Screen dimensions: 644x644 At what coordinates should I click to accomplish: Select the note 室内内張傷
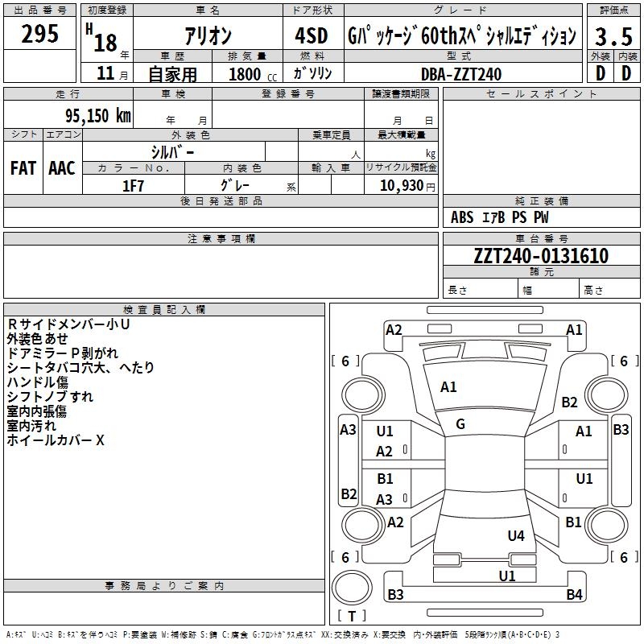coord(36,411)
